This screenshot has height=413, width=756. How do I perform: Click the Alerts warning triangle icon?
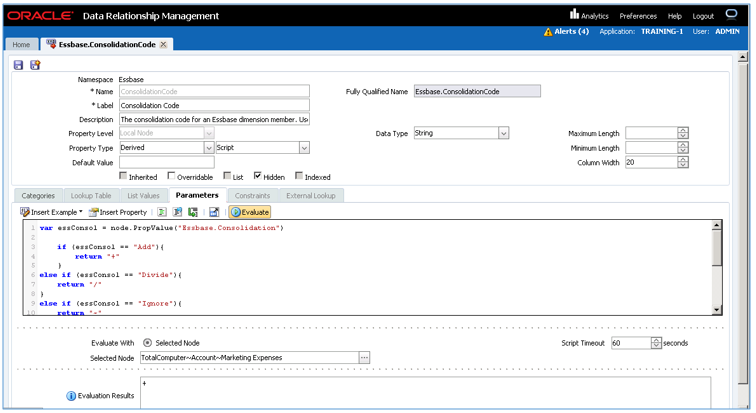coord(548,32)
